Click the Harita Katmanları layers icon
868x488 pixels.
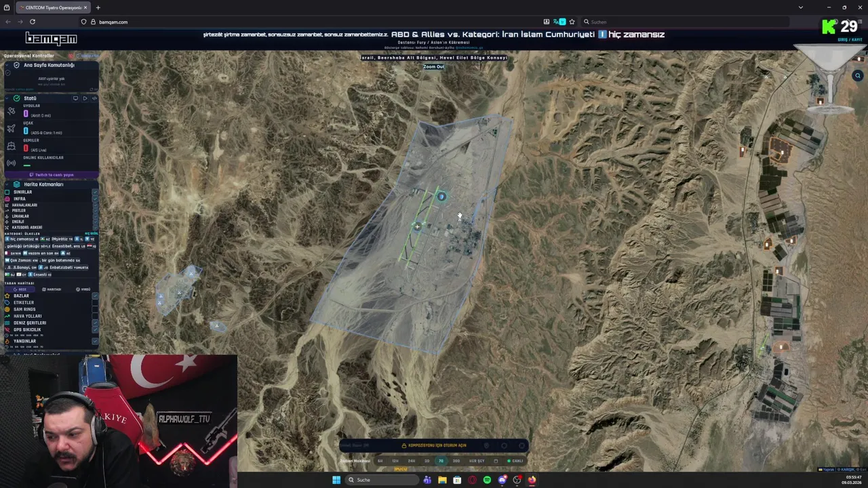[x=16, y=184]
